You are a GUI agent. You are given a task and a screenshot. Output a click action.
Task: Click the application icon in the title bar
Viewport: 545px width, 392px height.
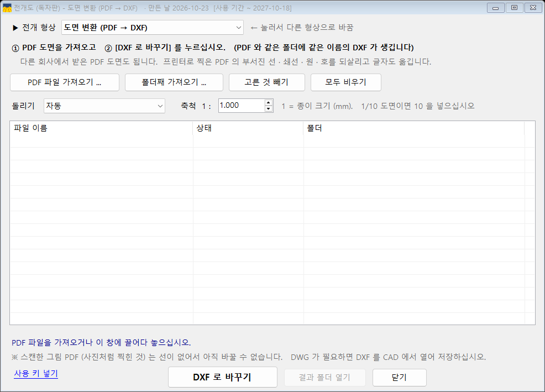tap(7, 8)
